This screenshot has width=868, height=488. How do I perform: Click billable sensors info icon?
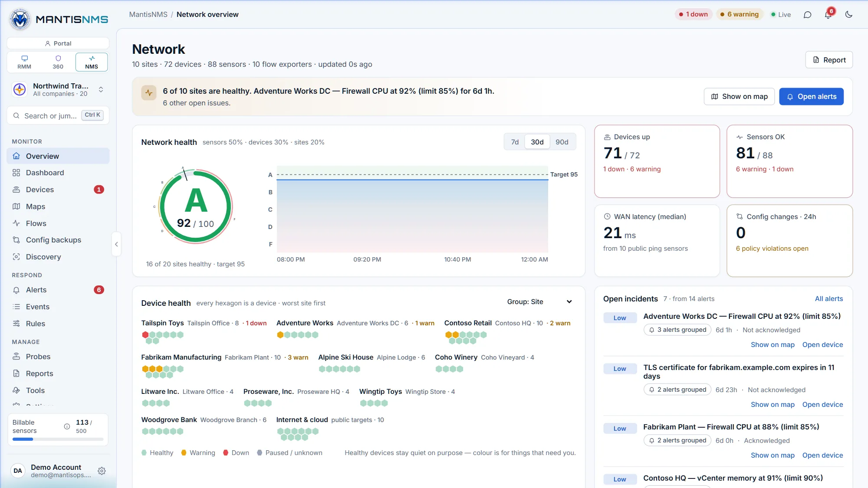pos(67,426)
